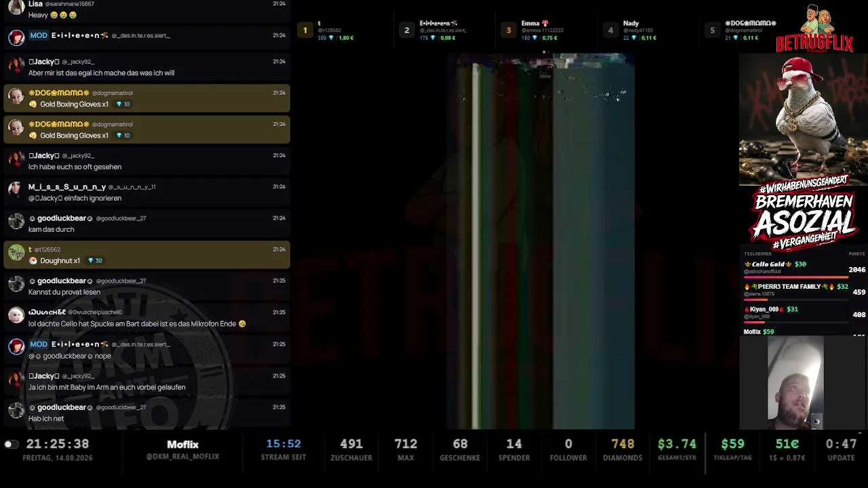Viewport: 868px width, 488px height.
Task: Toggle the switch beside the clock
Action: [x=11, y=445]
